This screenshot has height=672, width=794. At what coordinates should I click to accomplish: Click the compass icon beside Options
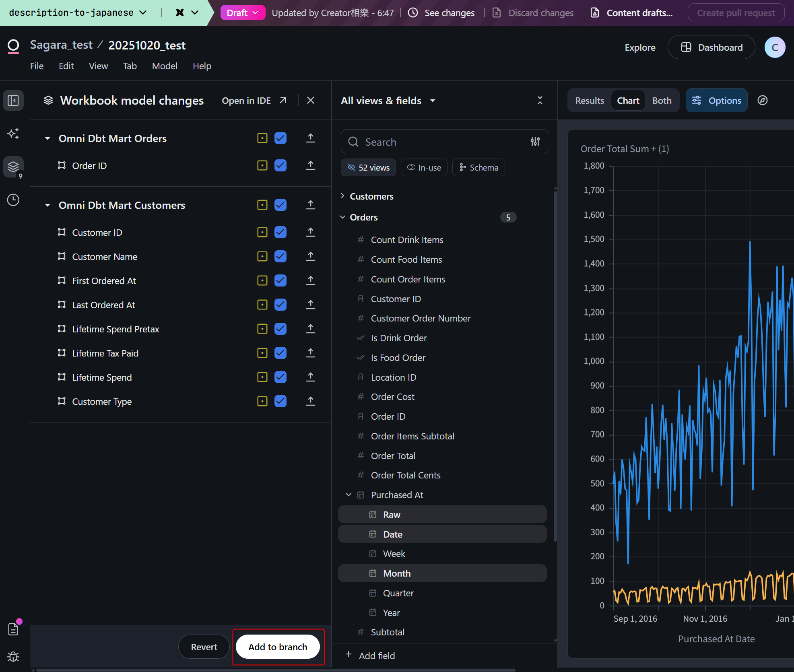762,101
